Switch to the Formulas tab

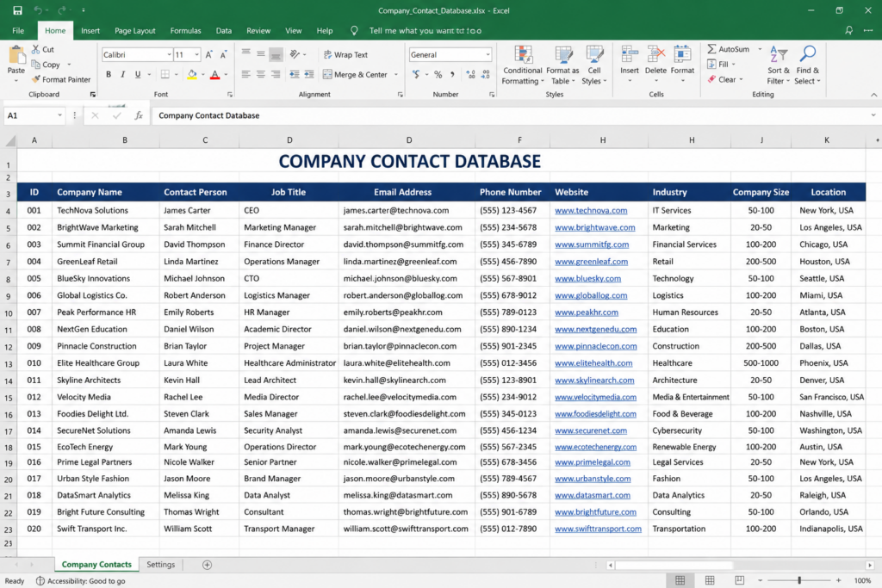coord(186,30)
